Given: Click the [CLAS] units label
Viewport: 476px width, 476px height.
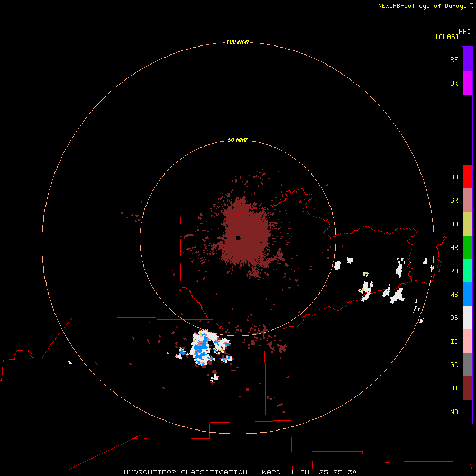Looking at the screenshot, I should click(x=447, y=36).
